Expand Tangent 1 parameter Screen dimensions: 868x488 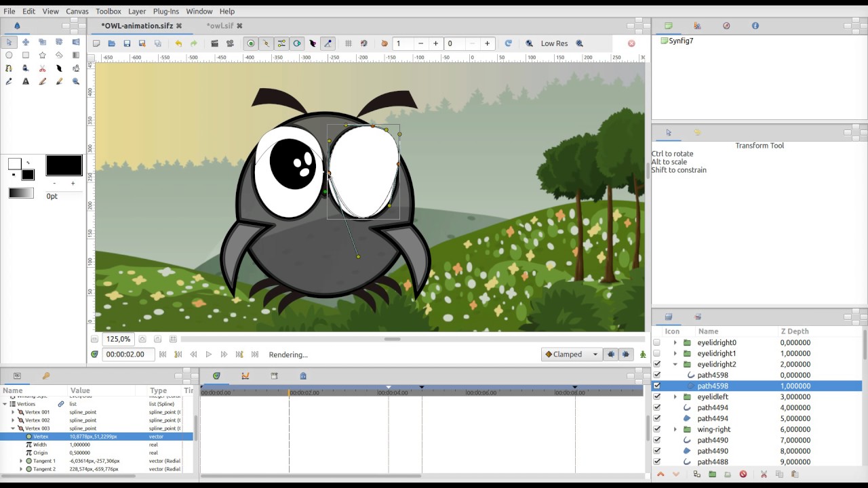point(21,461)
